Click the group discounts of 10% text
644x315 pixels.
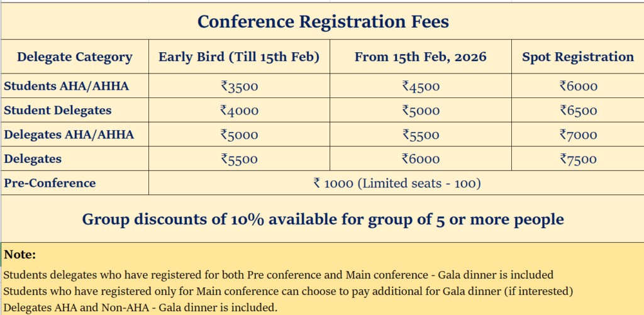[x=323, y=219]
